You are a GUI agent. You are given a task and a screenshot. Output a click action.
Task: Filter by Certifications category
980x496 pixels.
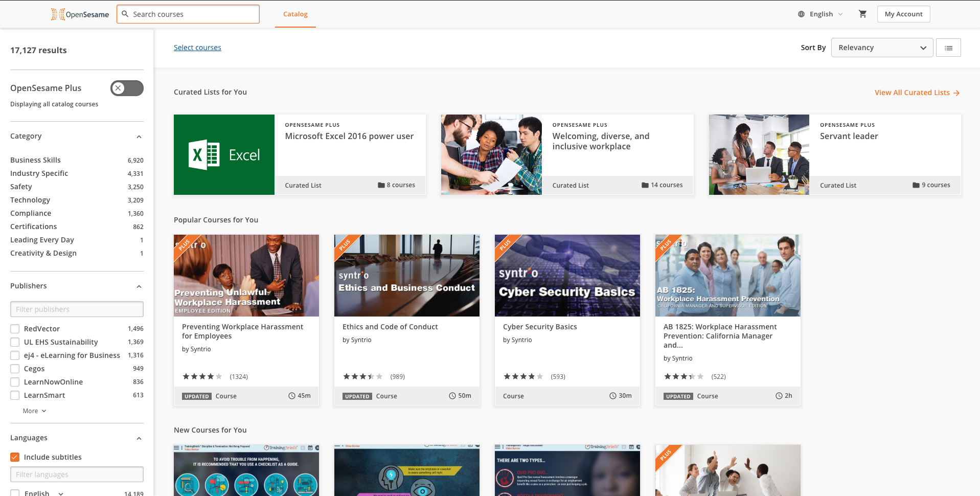tap(34, 227)
